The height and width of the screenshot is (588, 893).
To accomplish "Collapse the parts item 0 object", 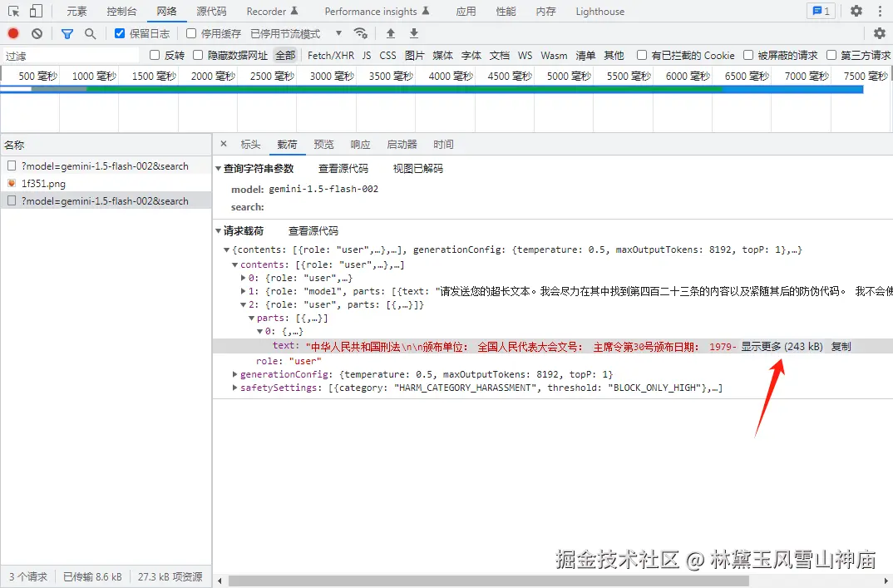I will 259,331.
